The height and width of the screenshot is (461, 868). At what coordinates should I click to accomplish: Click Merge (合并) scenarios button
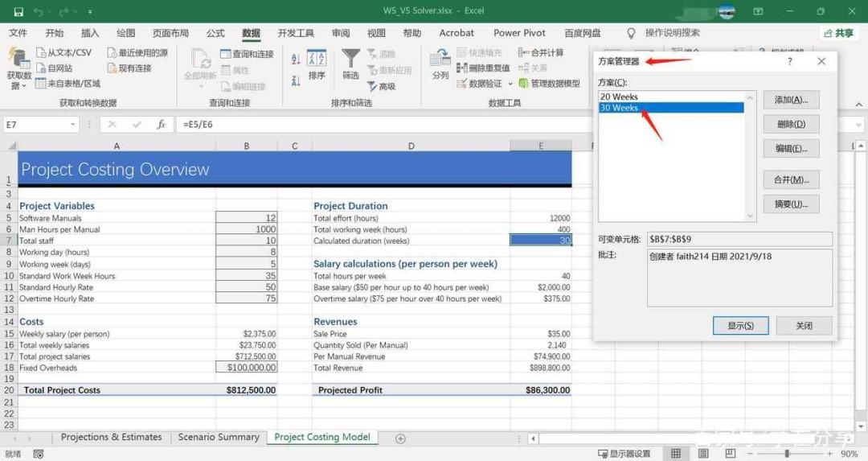[791, 179]
